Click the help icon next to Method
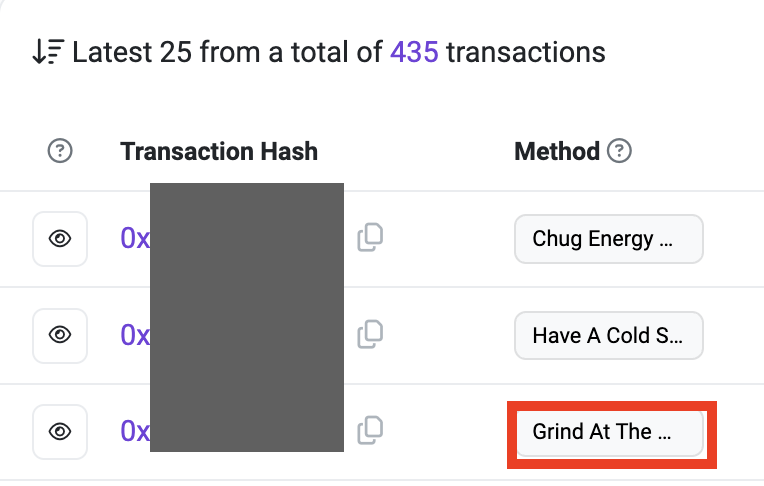Image resolution: width=764 pixels, height=486 pixels. (x=619, y=151)
